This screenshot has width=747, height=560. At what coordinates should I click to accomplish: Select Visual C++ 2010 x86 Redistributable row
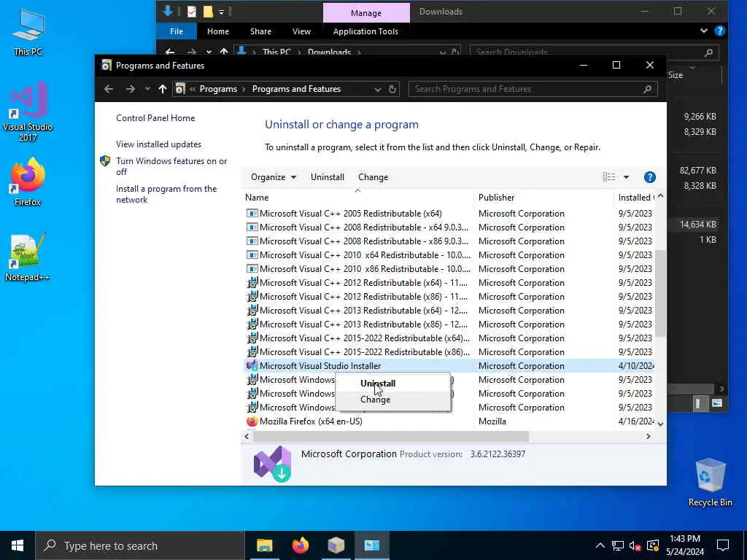pos(449,268)
